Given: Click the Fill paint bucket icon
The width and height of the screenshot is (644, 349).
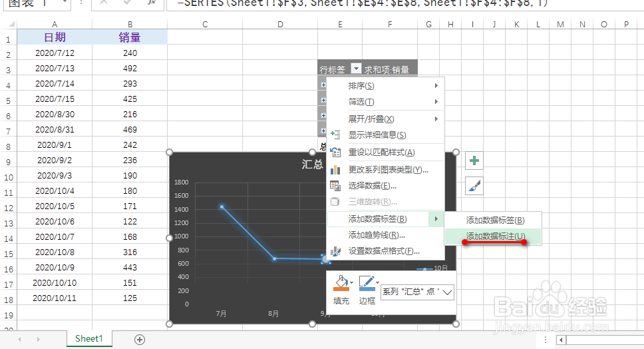Looking at the screenshot, I should (341, 283).
